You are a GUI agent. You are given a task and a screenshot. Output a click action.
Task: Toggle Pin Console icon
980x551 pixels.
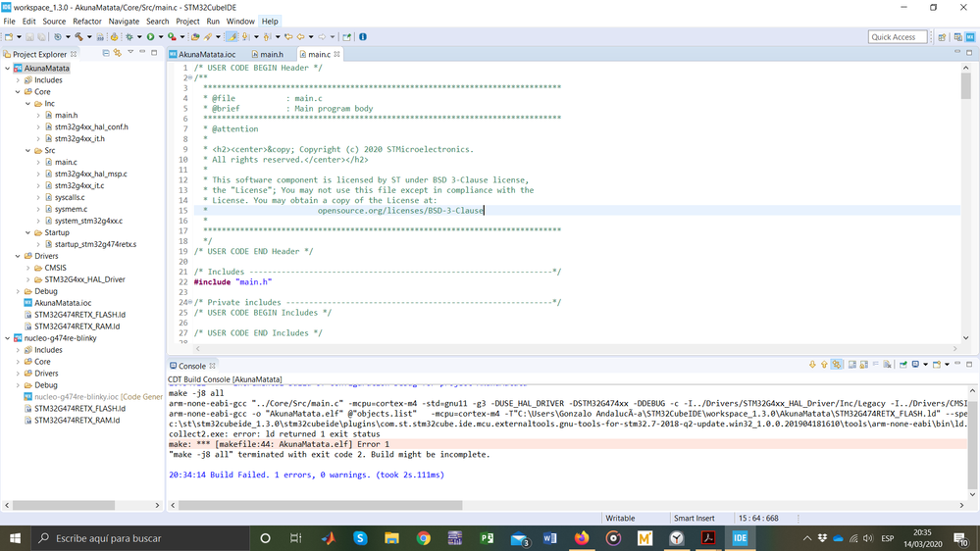click(x=903, y=365)
